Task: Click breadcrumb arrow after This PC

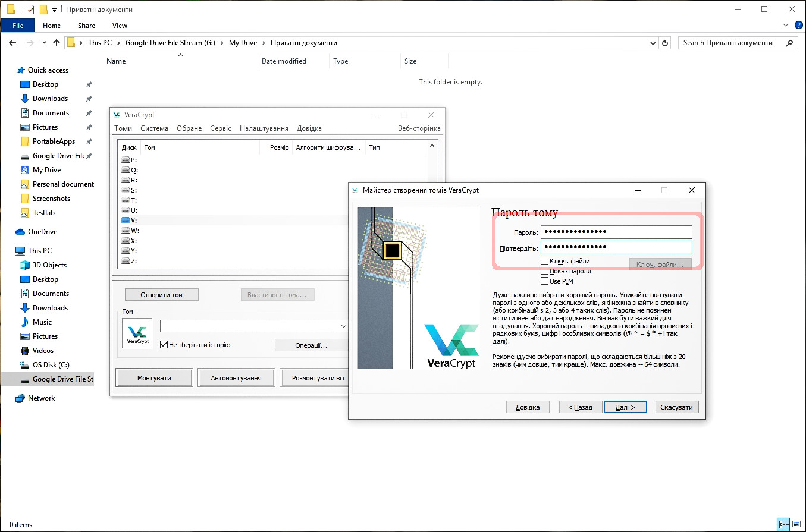Action: coord(119,43)
